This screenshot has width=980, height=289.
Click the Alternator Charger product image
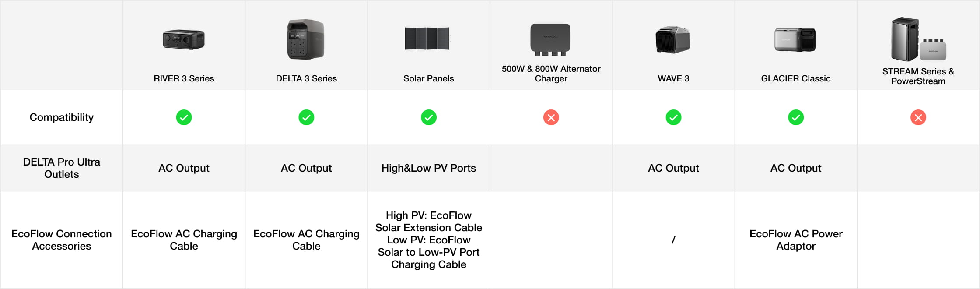[x=550, y=39]
